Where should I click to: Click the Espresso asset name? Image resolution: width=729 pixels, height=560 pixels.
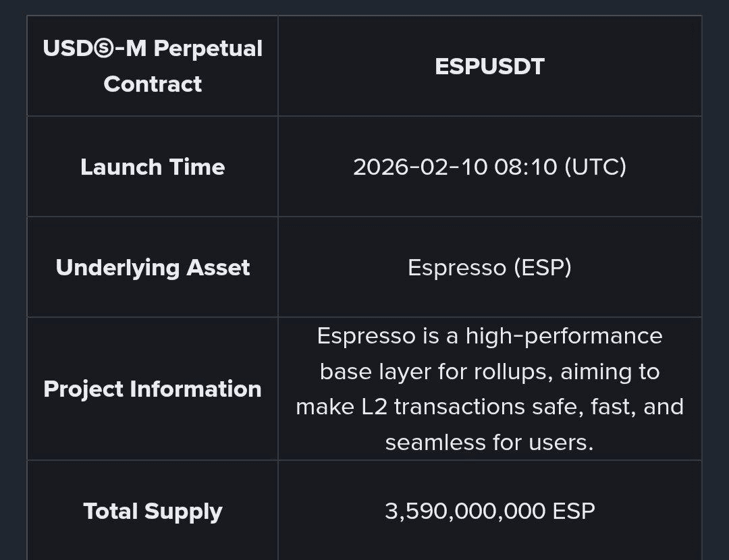click(456, 267)
